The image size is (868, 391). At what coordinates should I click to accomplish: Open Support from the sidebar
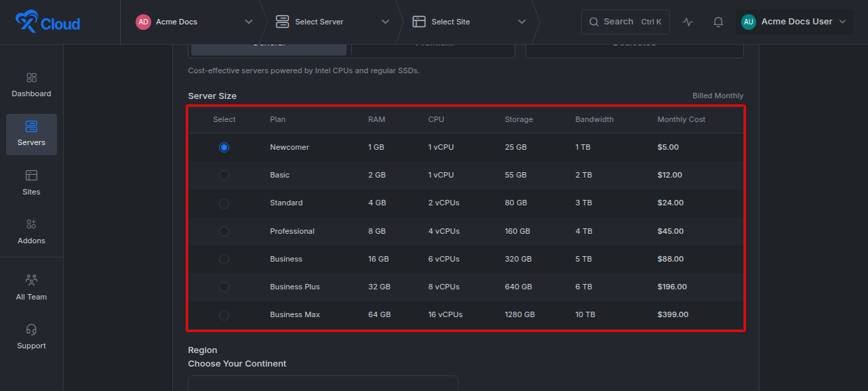(31, 337)
